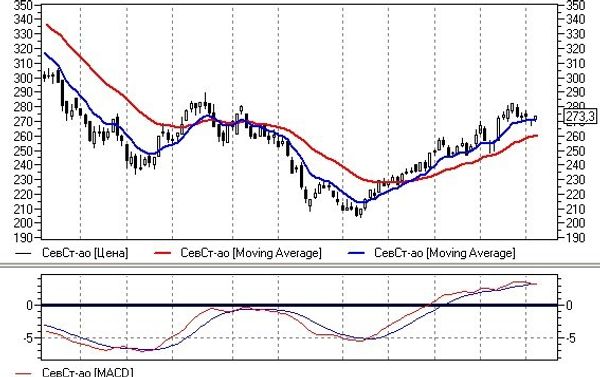Click the 0 label on left MACD axis
The image size is (600, 377).
(x=29, y=305)
